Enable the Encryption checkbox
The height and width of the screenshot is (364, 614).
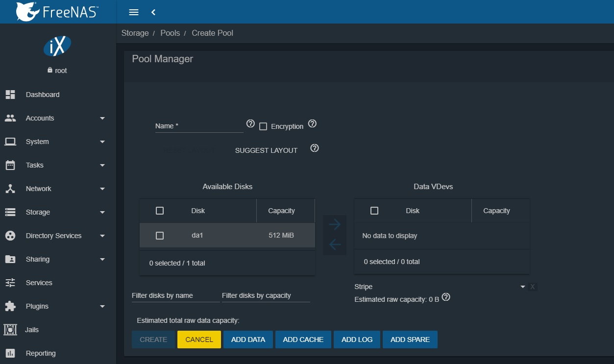263,126
